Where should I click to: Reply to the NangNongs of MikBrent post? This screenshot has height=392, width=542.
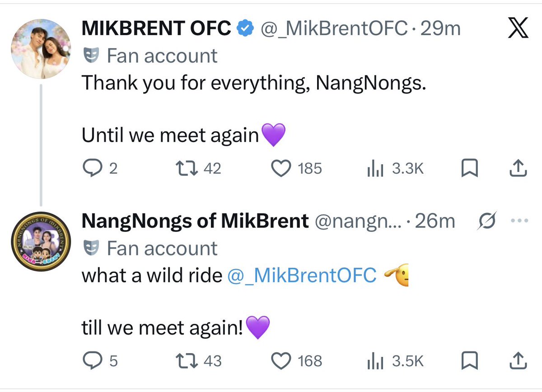click(x=93, y=360)
